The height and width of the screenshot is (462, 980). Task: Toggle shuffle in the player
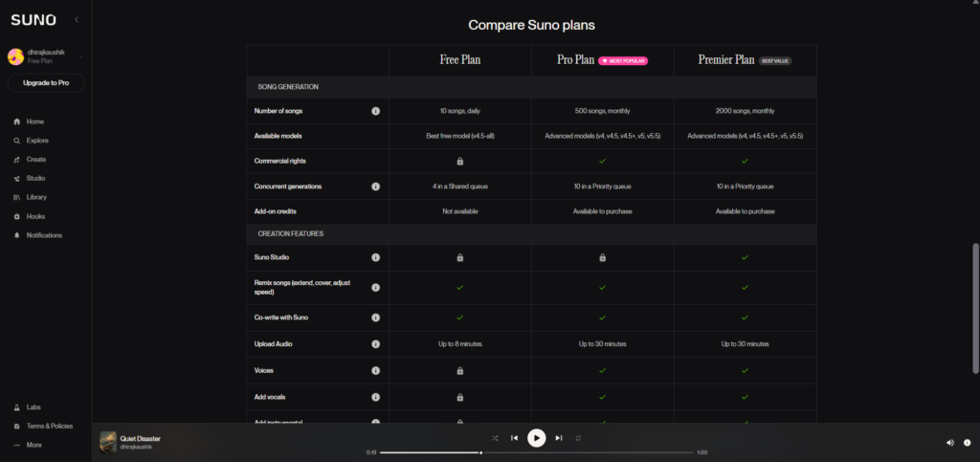495,438
